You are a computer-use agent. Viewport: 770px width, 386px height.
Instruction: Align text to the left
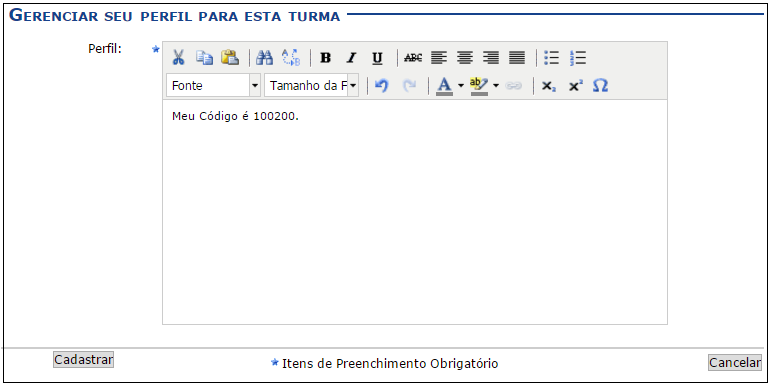coord(439,58)
